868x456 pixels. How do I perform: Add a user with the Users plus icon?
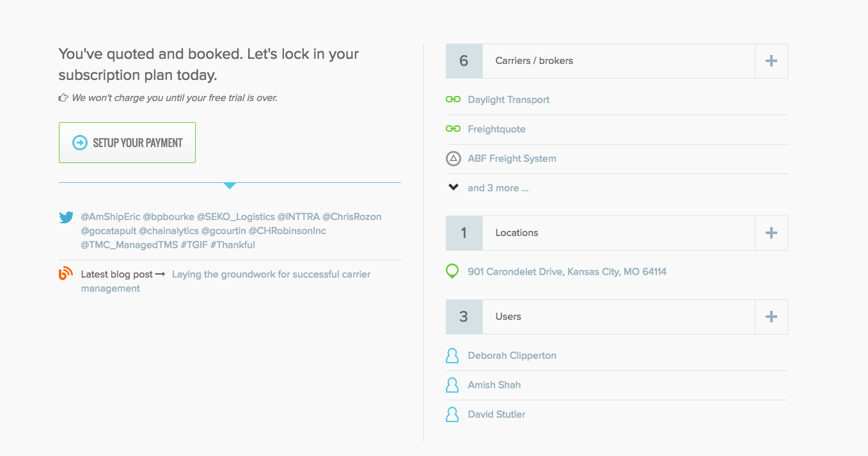[771, 317]
